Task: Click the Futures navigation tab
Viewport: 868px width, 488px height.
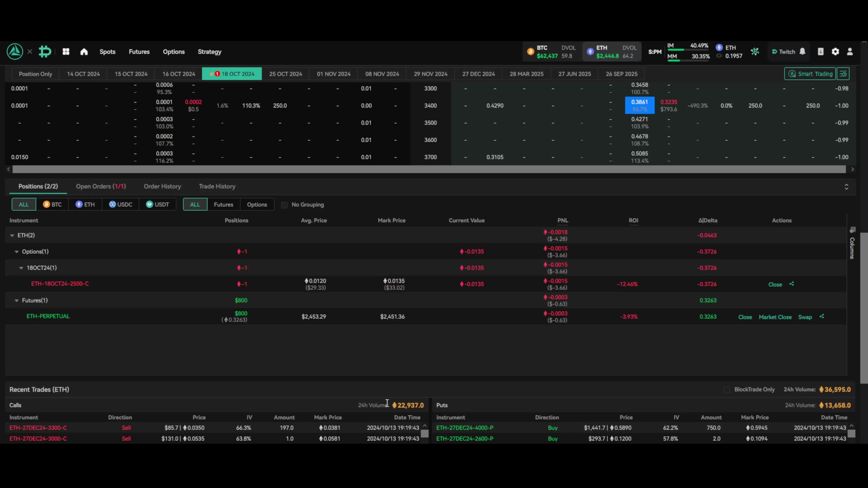Action: coord(139,51)
